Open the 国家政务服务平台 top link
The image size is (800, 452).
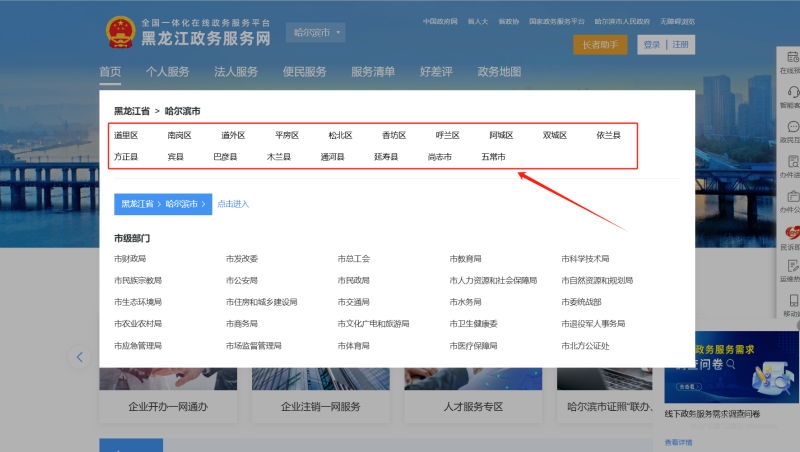pos(557,21)
